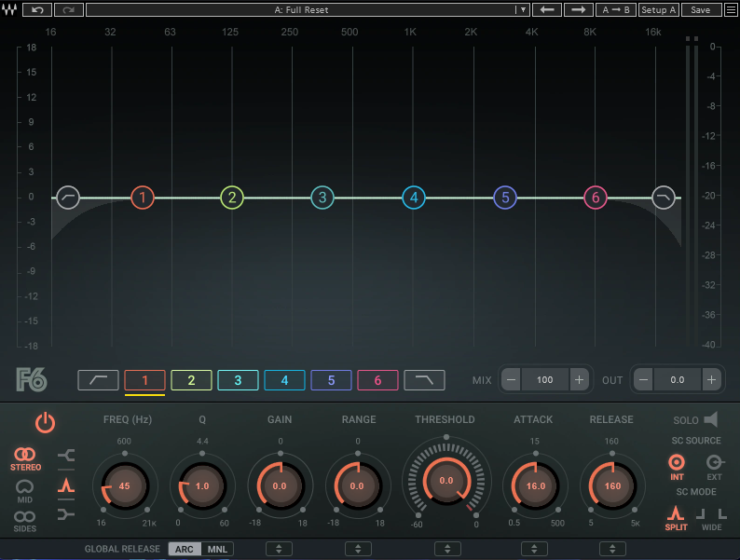
Task: Click the undo arrow icon
Action: click(36, 9)
